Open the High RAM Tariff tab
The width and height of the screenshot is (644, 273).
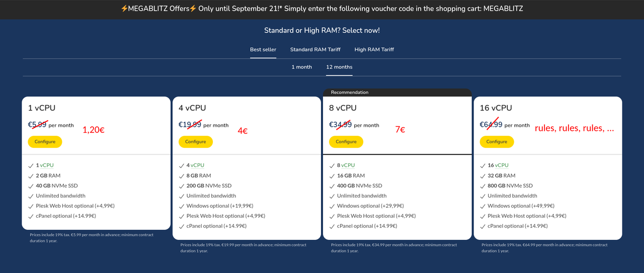[x=374, y=49]
